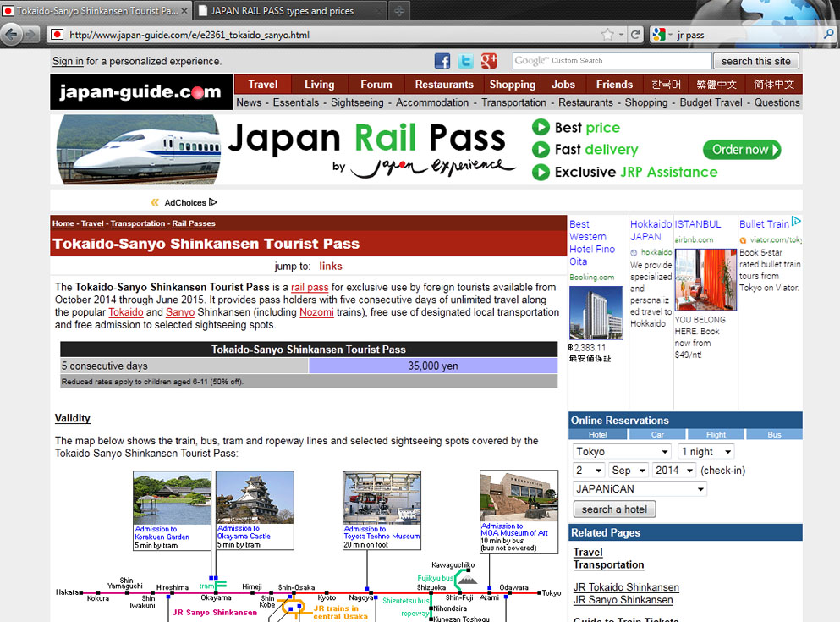
Task: Click the search a hotel button
Action: 614,509
